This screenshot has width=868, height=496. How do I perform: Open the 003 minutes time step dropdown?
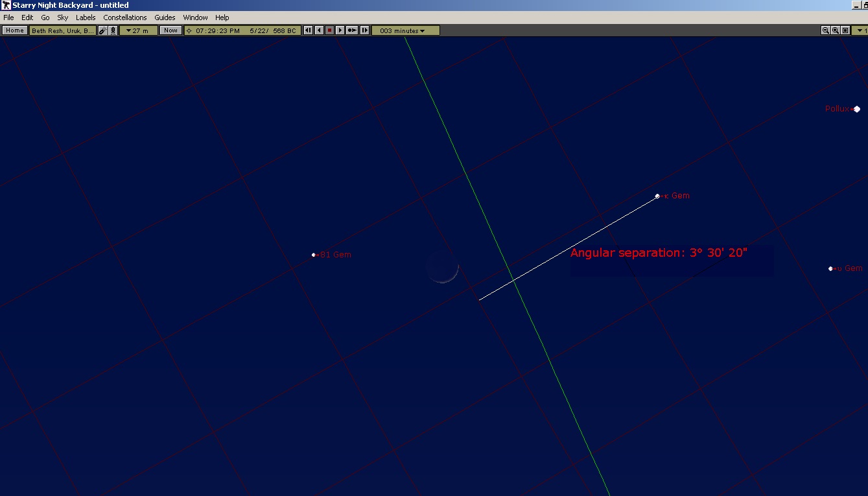[x=406, y=30]
